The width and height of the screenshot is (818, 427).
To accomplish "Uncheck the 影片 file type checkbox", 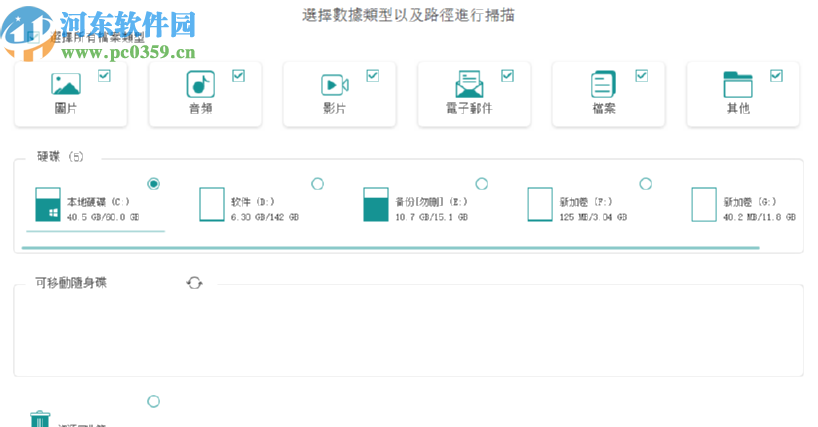I will (372, 76).
